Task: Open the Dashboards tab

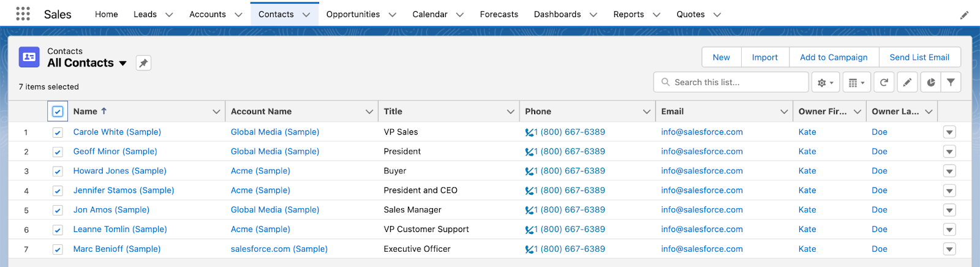Action: coord(557,14)
